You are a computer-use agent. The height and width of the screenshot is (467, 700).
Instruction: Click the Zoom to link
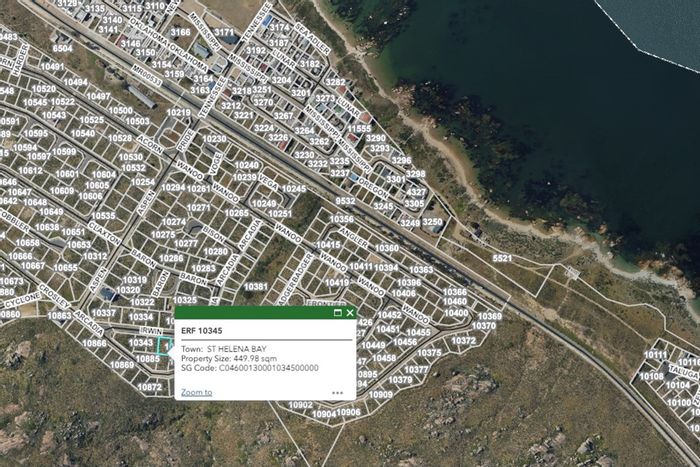[x=196, y=392]
